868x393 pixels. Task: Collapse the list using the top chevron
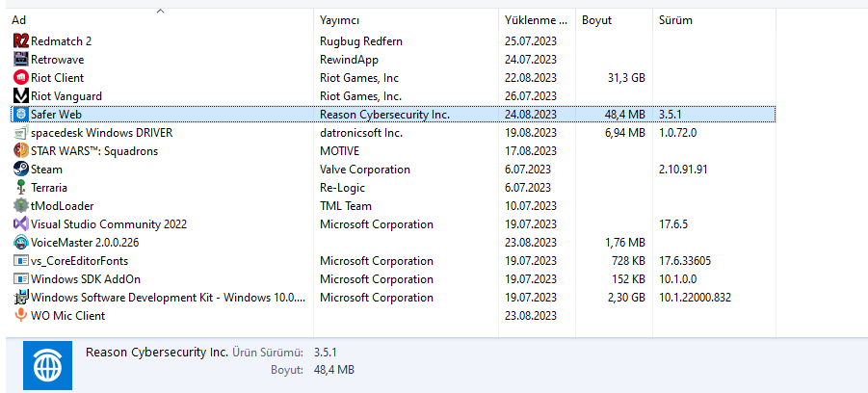pyautogui.click(x=160, y=11)
